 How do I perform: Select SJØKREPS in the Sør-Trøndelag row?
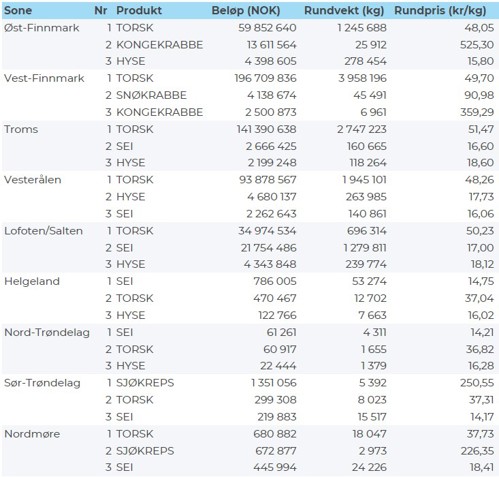point(145,383)
